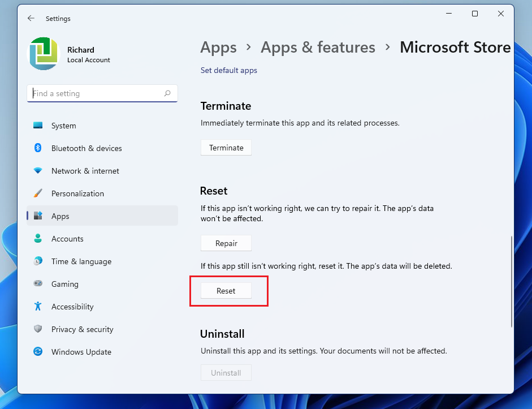
Task: Click the Richard account avatar
Action: pyautogui.click(x=43, y=54)
